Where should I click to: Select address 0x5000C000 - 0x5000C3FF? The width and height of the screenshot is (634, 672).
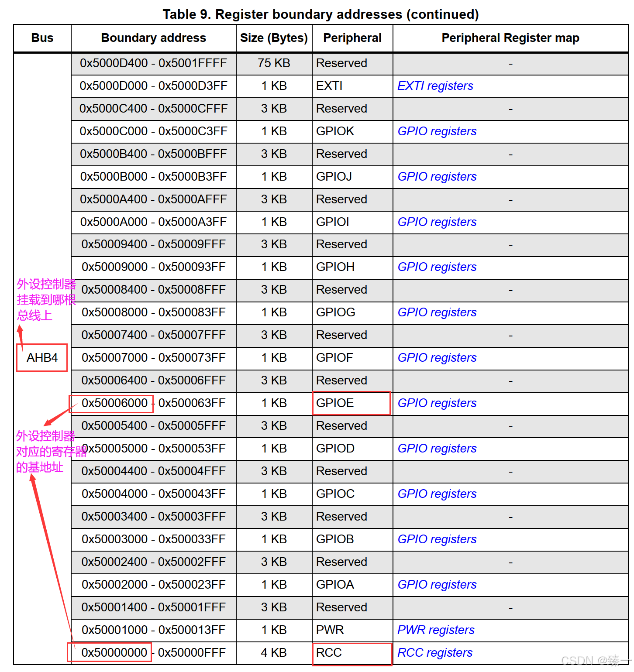[153, 131]
